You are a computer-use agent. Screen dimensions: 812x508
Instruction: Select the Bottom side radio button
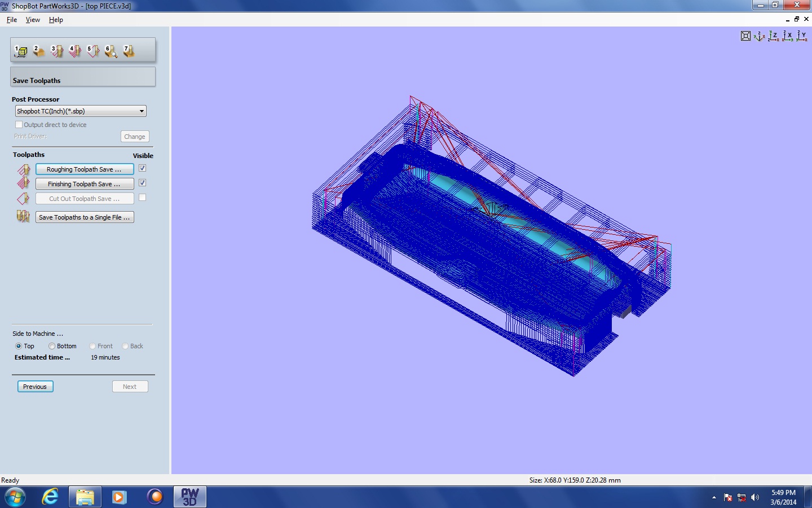(52, 346)
